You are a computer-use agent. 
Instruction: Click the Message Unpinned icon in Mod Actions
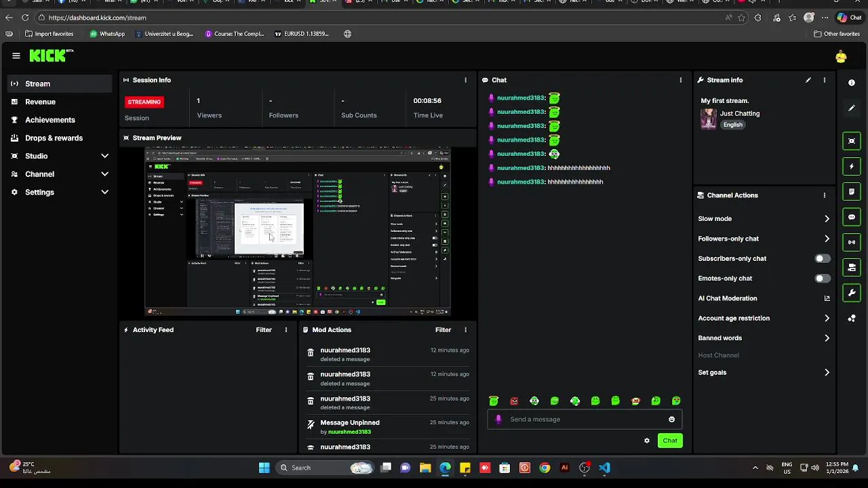[x=311, y=425]
